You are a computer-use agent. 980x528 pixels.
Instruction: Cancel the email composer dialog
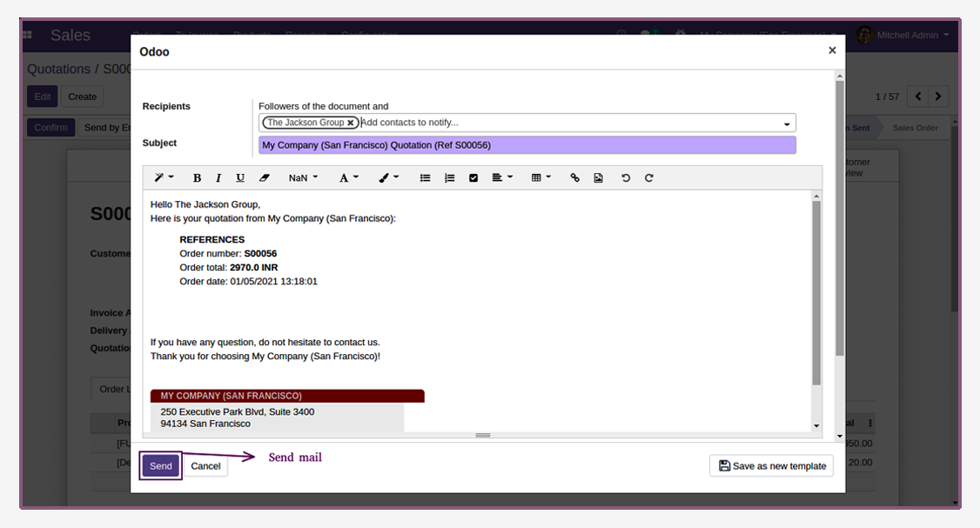(x=205, y=466)
